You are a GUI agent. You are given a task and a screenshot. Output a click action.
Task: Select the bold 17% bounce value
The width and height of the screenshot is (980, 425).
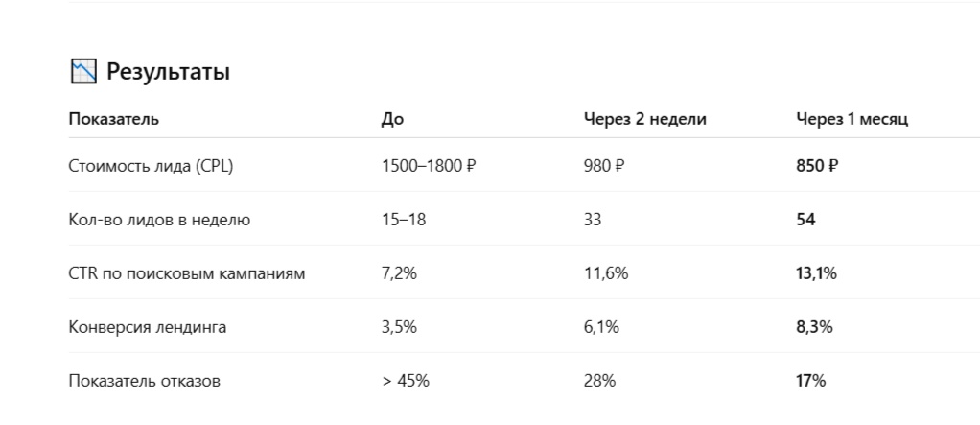811,381
